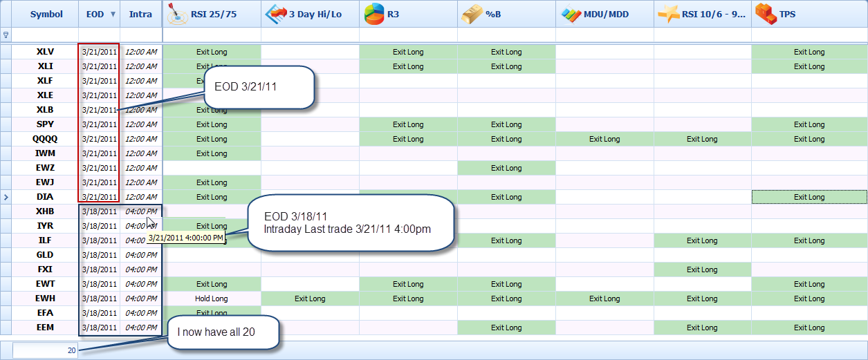868x360 pixels.
Task: Click XLV EOD date 3/21/2011
Action: click(x=99, y=52)
